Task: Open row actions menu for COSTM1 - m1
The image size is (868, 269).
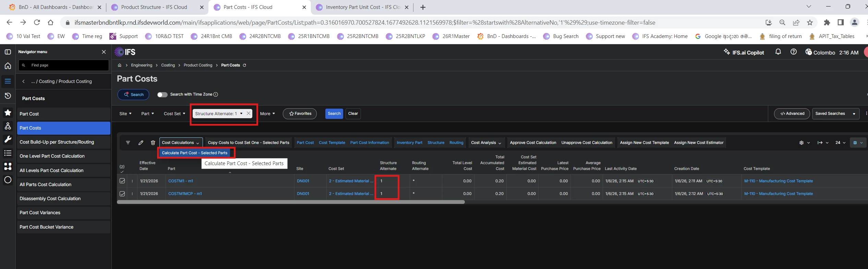Action: [x=132, y=181]
